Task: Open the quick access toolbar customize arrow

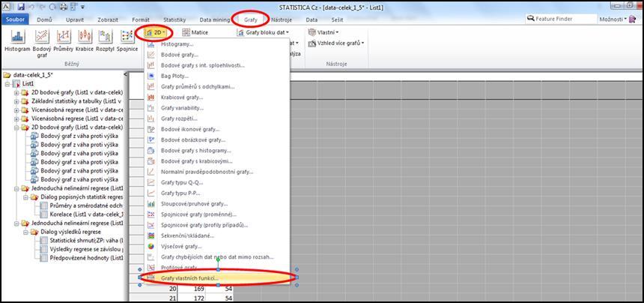Action: [82, 7]
